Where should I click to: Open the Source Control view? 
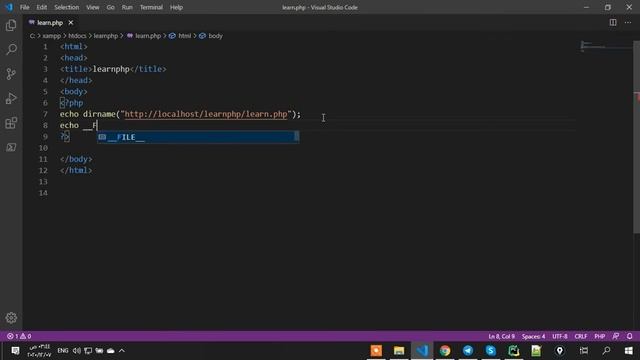[11, 74]
